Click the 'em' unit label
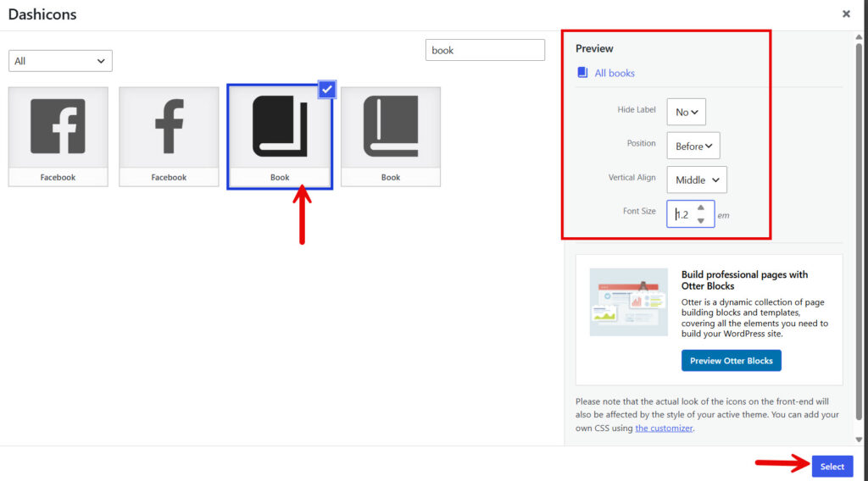This screenshot has width=868, height=481. tap(723, 216)
